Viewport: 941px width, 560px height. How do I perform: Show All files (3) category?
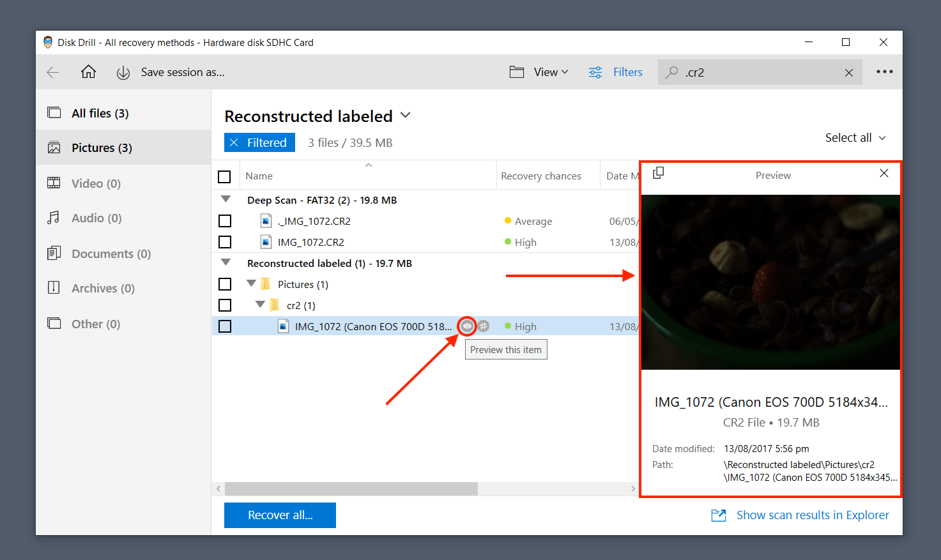tap(123, 113)
